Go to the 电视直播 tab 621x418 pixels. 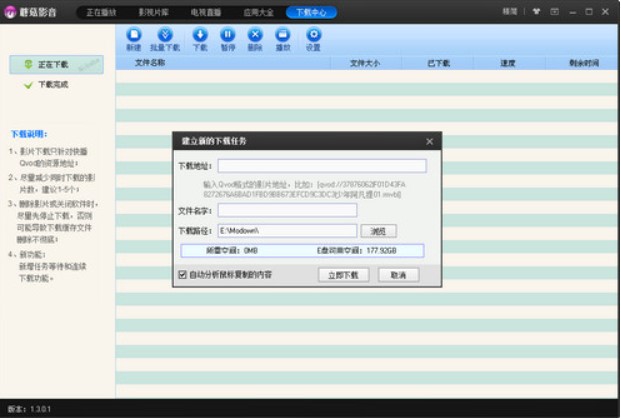click(206, 12)
